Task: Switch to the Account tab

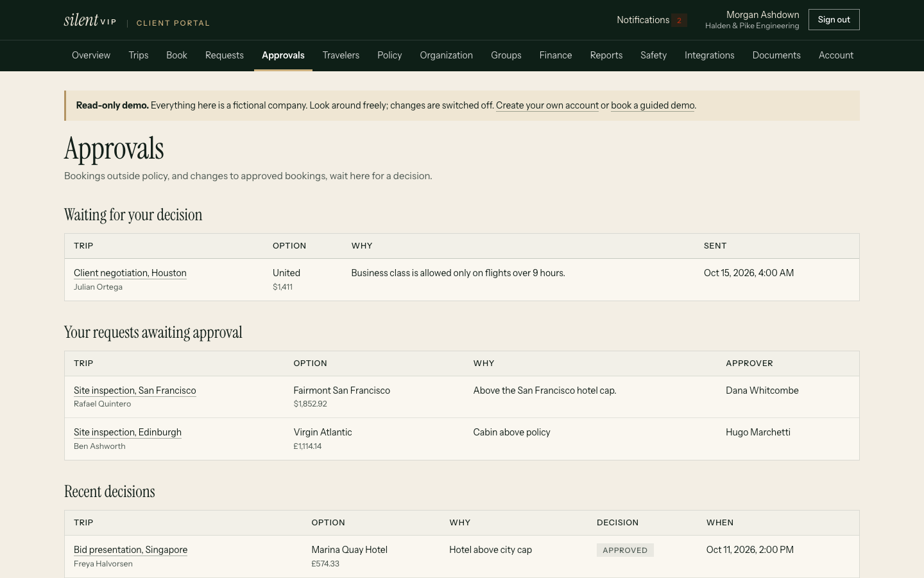Action: tap(836, 55)
